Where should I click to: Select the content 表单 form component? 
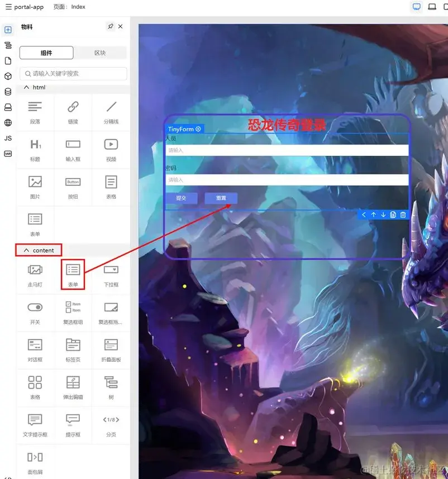click(x=73, y=276)
